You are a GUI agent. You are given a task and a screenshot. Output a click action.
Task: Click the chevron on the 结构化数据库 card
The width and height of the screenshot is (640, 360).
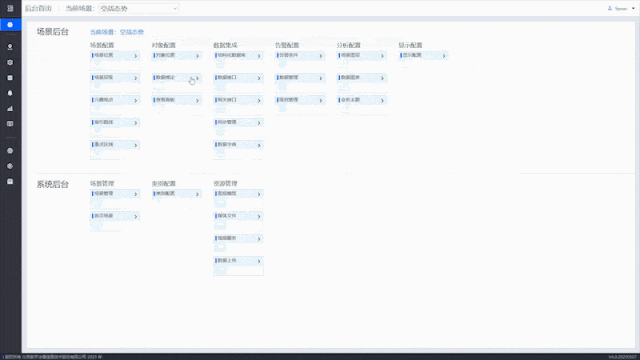(x=259, y=56)
